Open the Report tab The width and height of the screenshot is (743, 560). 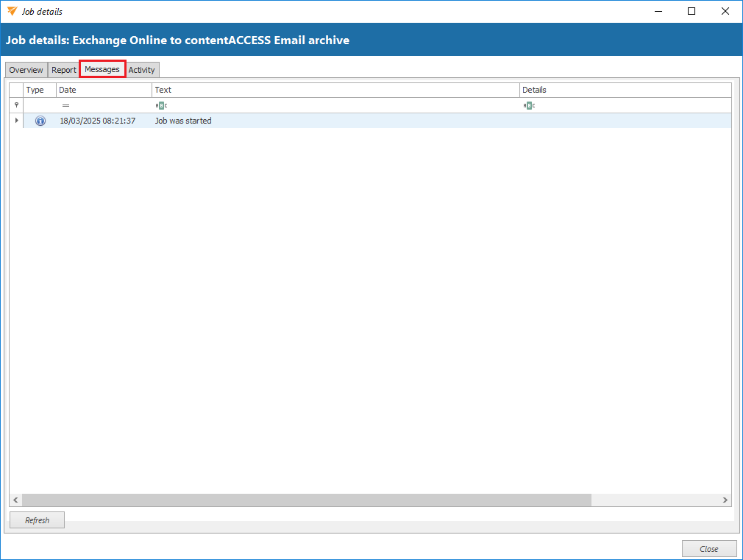tap(63, 70)
